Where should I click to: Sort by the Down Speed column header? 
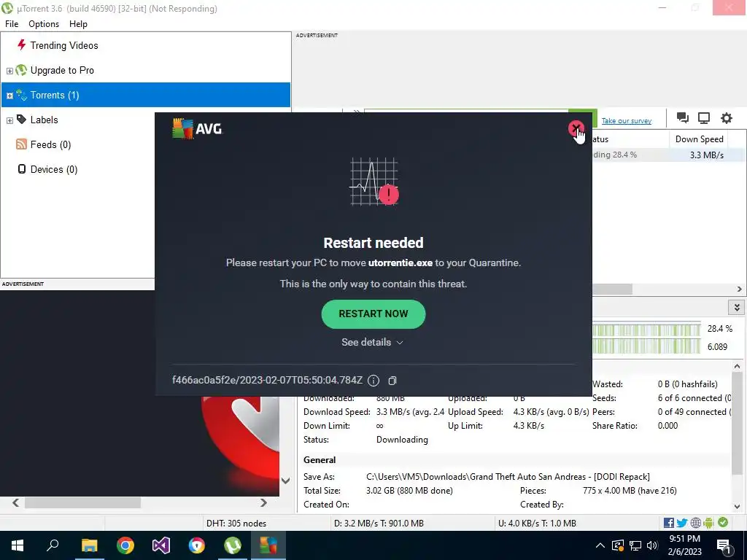pos(699,139)
